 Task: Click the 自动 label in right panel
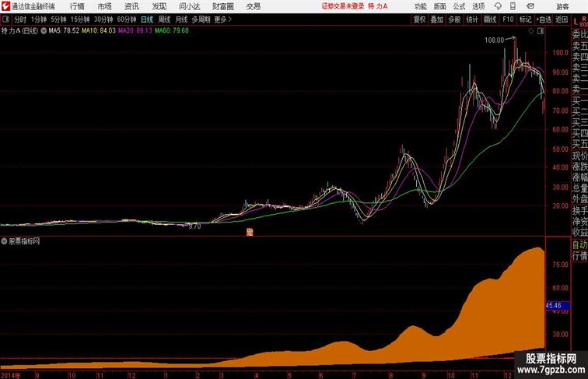coord(579,244)
